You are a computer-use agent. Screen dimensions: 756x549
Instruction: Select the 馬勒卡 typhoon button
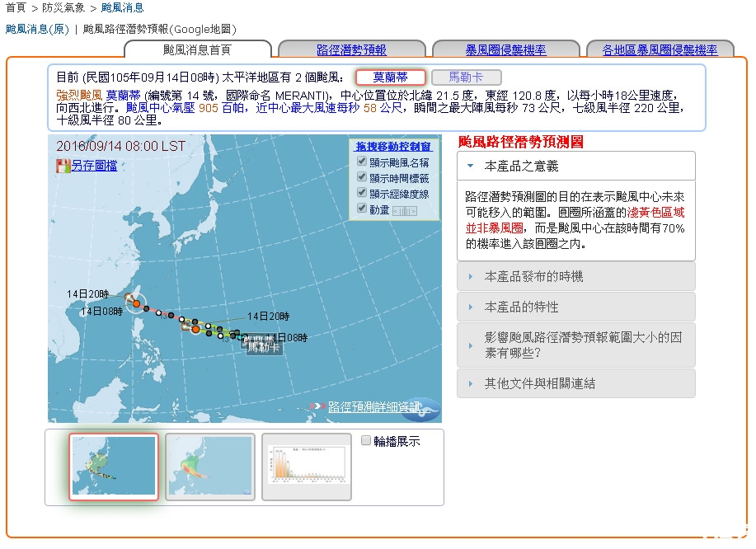(x=466, y=77)
